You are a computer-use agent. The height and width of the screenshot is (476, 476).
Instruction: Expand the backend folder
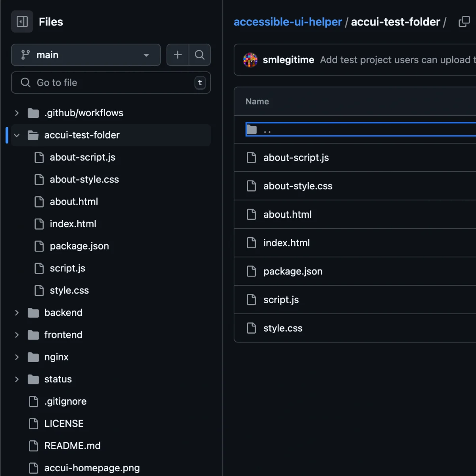[x=17, y=313]
